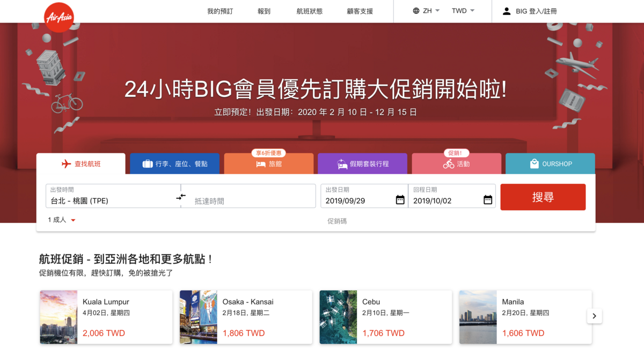Click the 享6折優惠 badge on hotels tab
Image resolution: width=644 pixels, height=356 pixels.
(x=268, y=153)
